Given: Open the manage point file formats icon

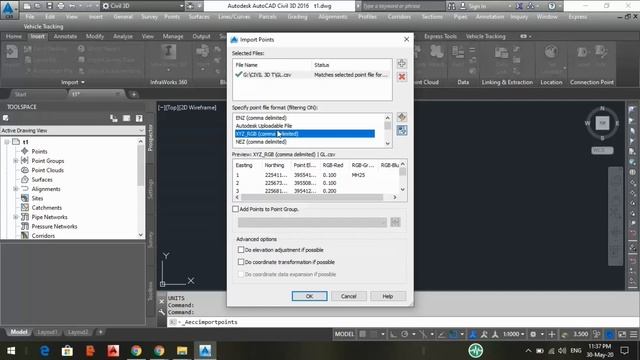Looking at the screenshot, I should 402,118.
